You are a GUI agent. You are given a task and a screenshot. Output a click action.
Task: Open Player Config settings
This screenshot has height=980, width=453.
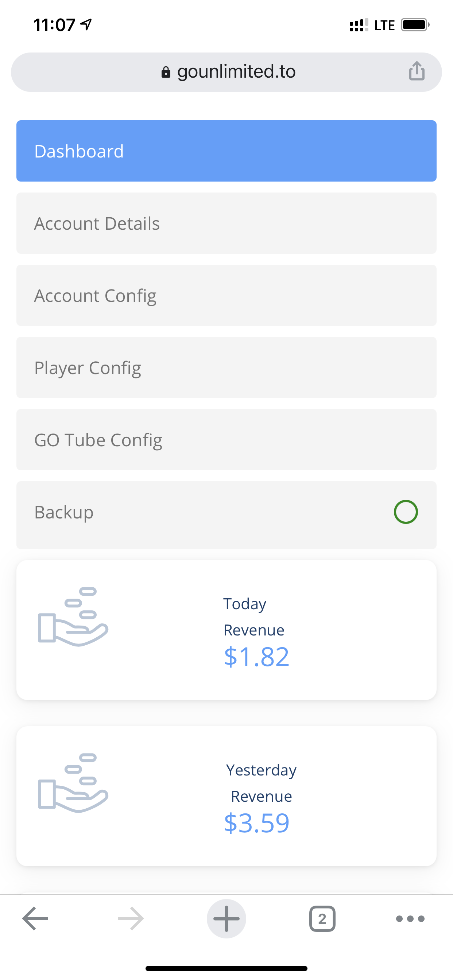[x=226, y=367]
